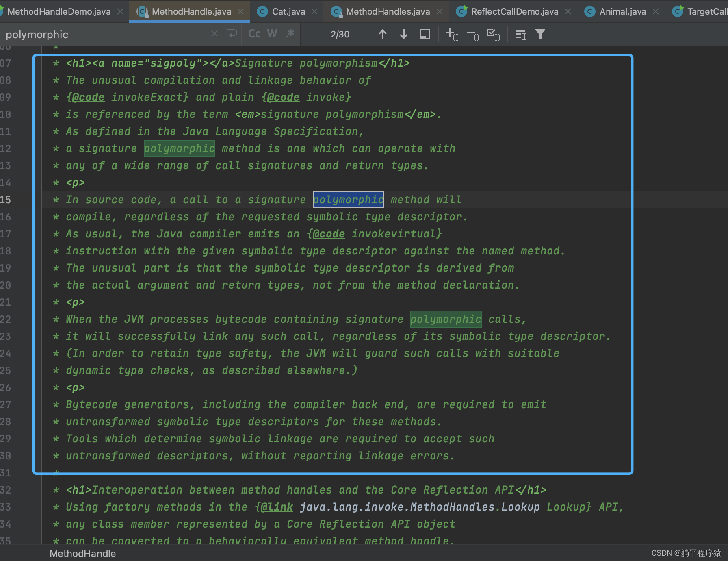This screenshot has height=561, width=728.
Task: Click the search field containing polymorphic
Action: 106,34
